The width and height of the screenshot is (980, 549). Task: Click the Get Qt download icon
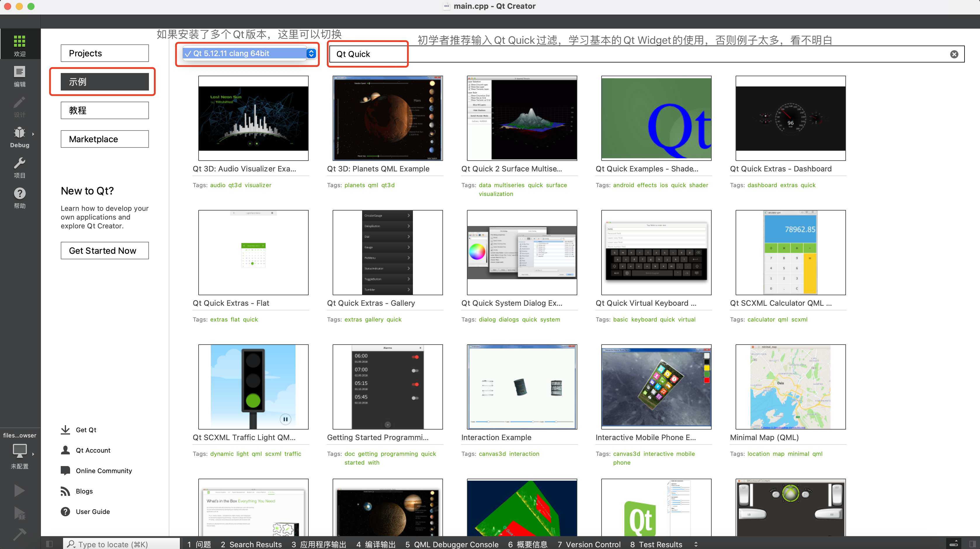click(x=65, y=430)
